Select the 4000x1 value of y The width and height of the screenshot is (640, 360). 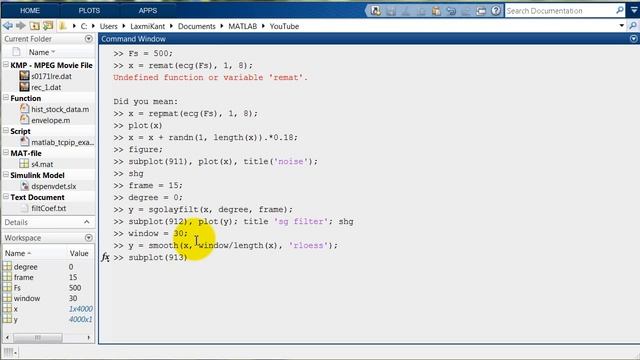pyautogui.click(x=81, y=320)
